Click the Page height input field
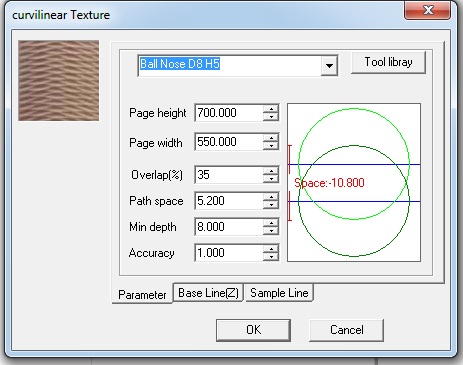The width and height of the screenshot is (463, 365). click(x=229, y=113)
